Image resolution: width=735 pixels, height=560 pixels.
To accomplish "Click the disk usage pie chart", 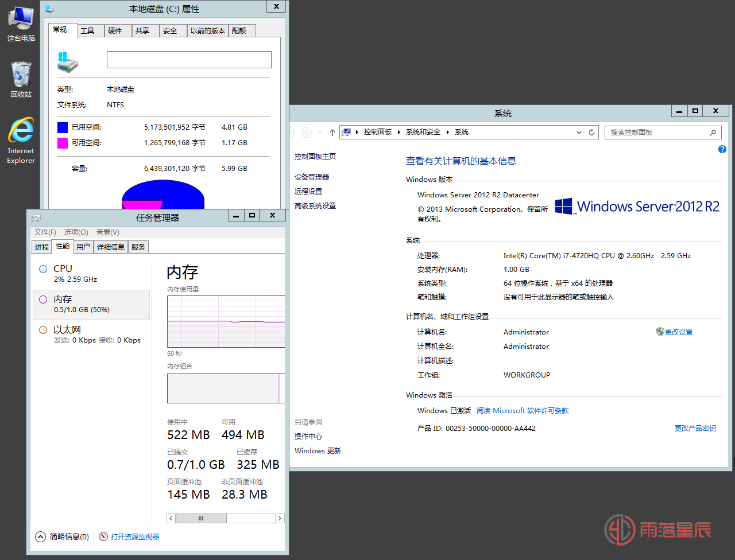I will tap(163, 195).
